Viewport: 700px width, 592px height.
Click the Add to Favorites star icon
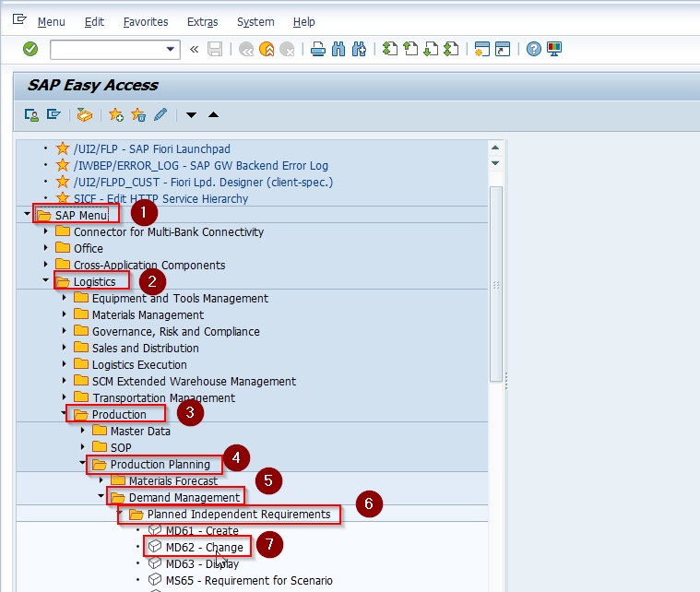coord(116,115)
